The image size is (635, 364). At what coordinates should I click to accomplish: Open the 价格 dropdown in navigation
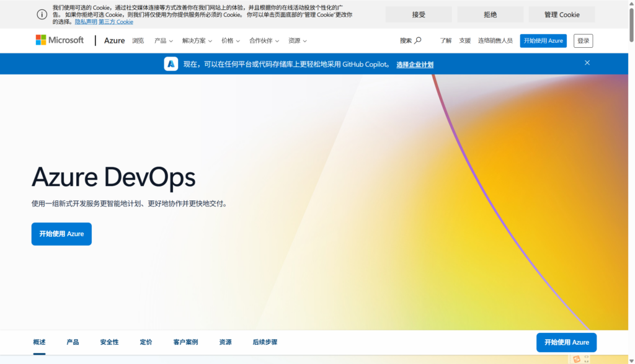point(231,41)
